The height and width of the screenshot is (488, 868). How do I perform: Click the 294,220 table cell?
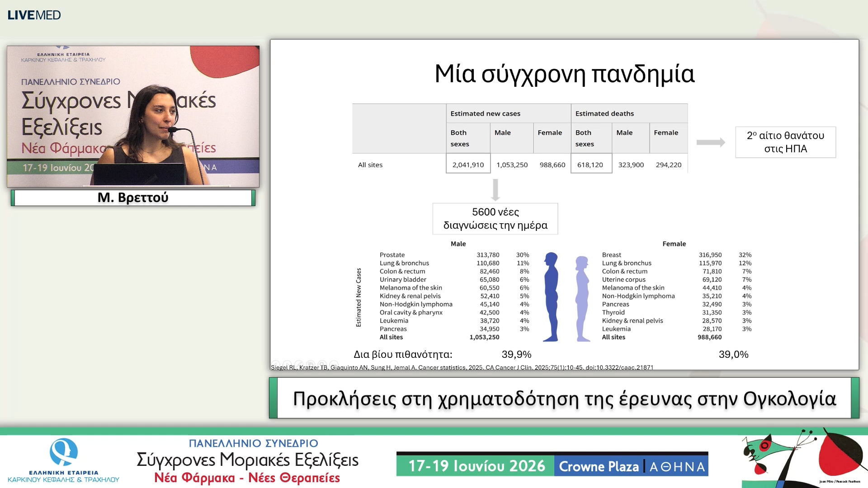(669, 165)
